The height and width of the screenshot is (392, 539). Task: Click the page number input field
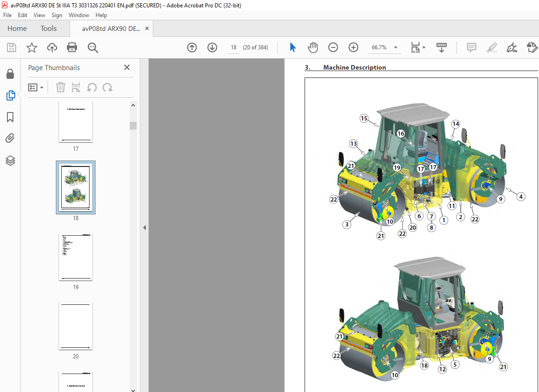coord(234,48)
